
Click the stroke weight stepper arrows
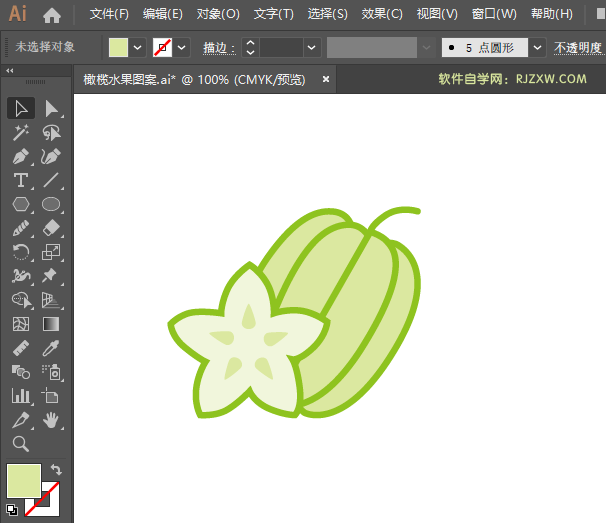pyautogui.click(x=250, y=48)
